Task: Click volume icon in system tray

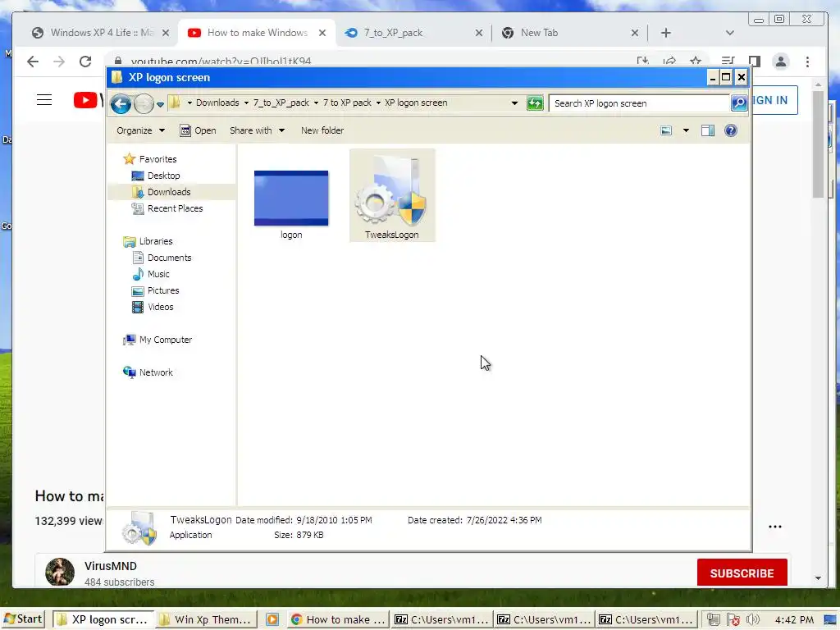Action: point(753,620)
